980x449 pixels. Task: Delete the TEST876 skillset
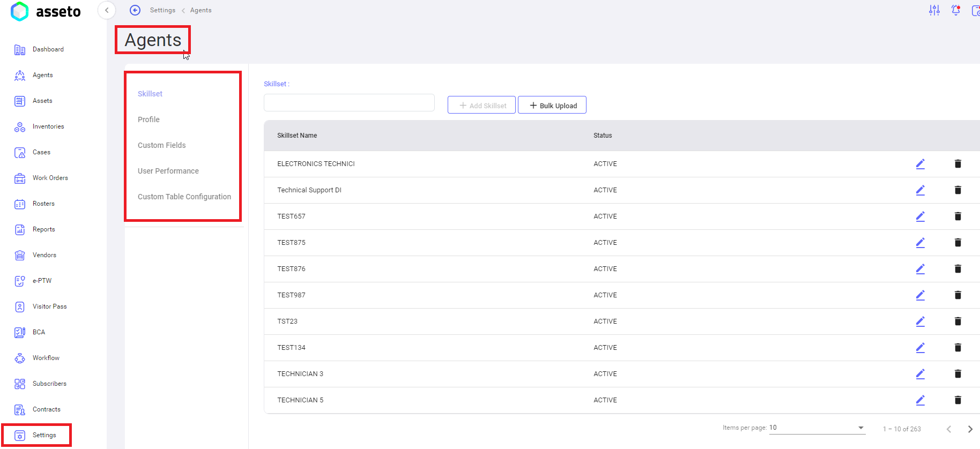(x=957, y=269)
